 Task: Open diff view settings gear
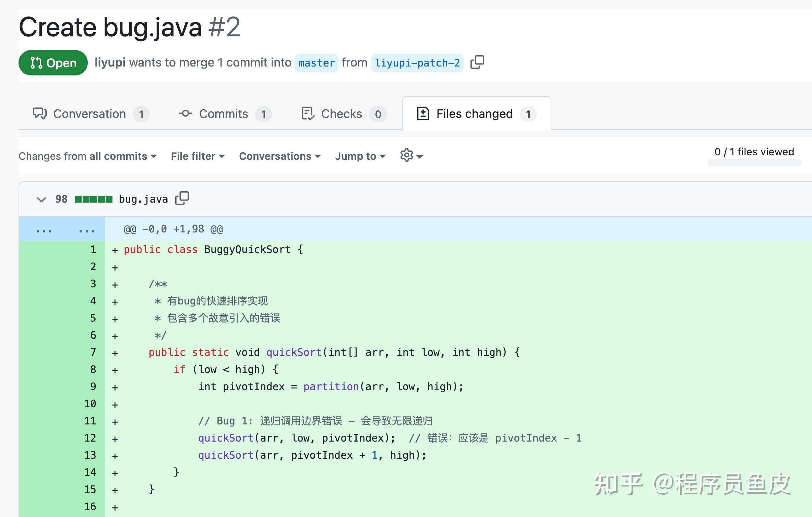[407, 156]
